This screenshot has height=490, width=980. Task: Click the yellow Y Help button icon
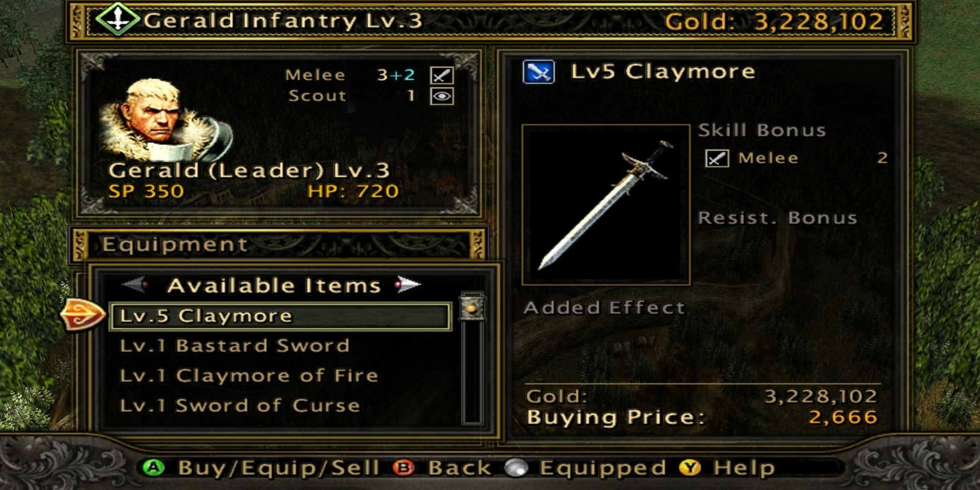pyautogui.click(x=690, y=468)
